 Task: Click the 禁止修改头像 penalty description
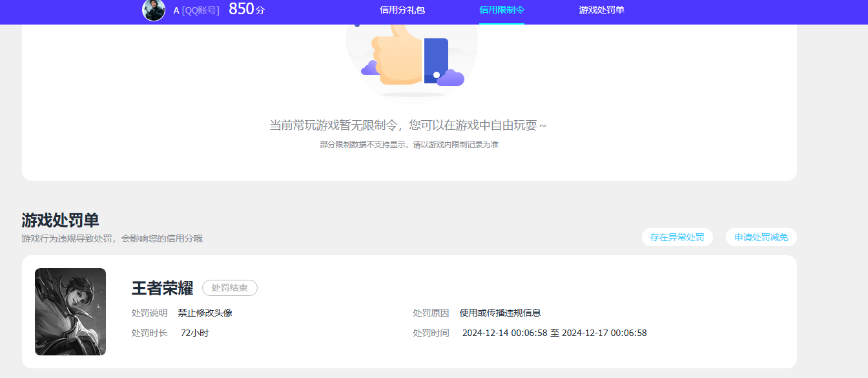pos(205,313)
